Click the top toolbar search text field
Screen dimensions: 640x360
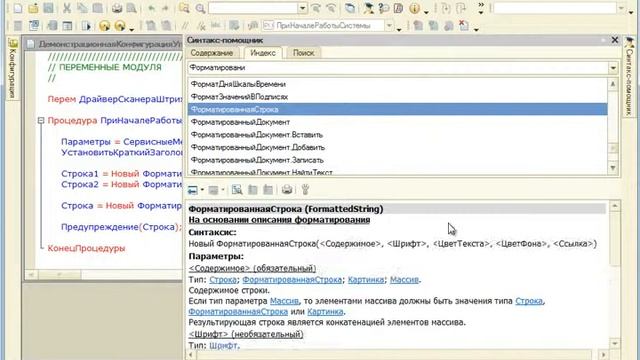(253, 8)
